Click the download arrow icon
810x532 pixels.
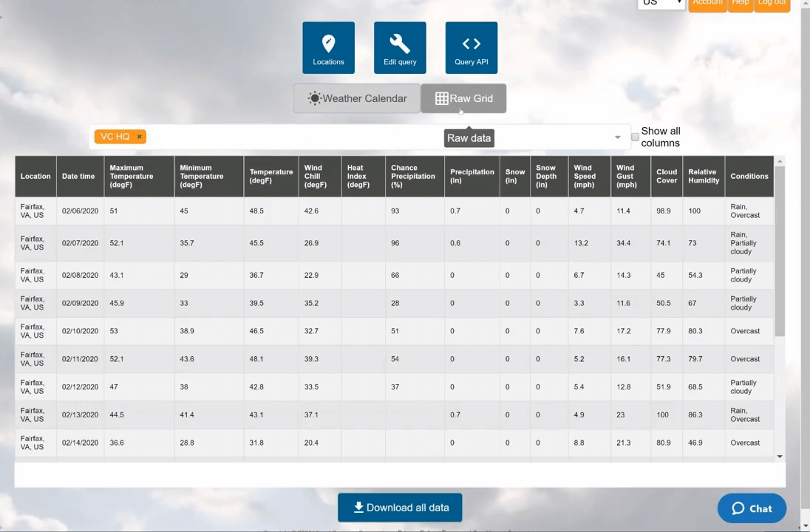tap(358, 507)
